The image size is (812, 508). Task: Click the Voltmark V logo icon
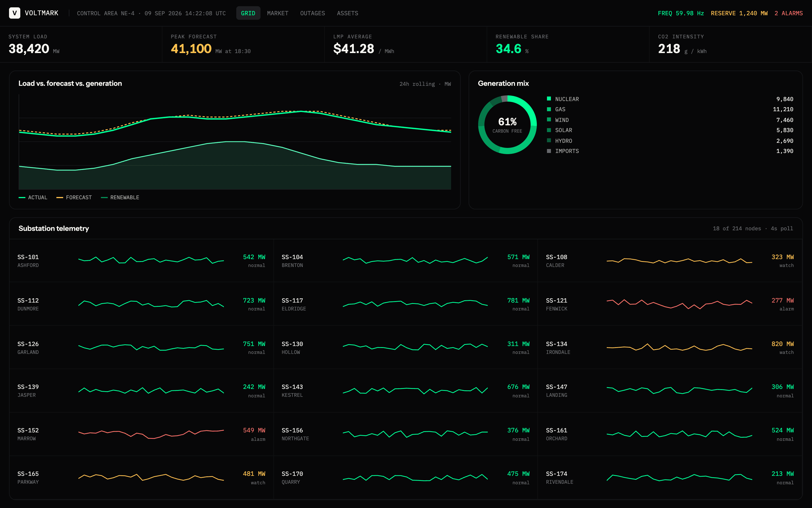(x=14, y=13)
